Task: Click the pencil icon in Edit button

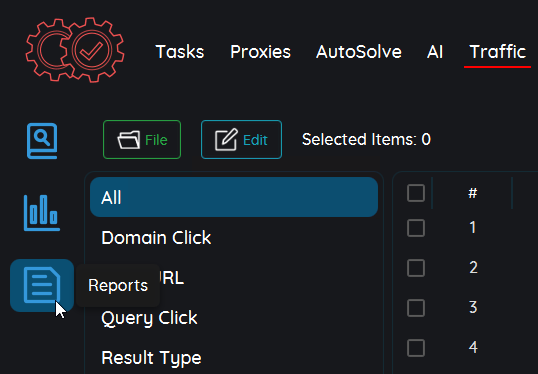Action: [x=226, y=140]
